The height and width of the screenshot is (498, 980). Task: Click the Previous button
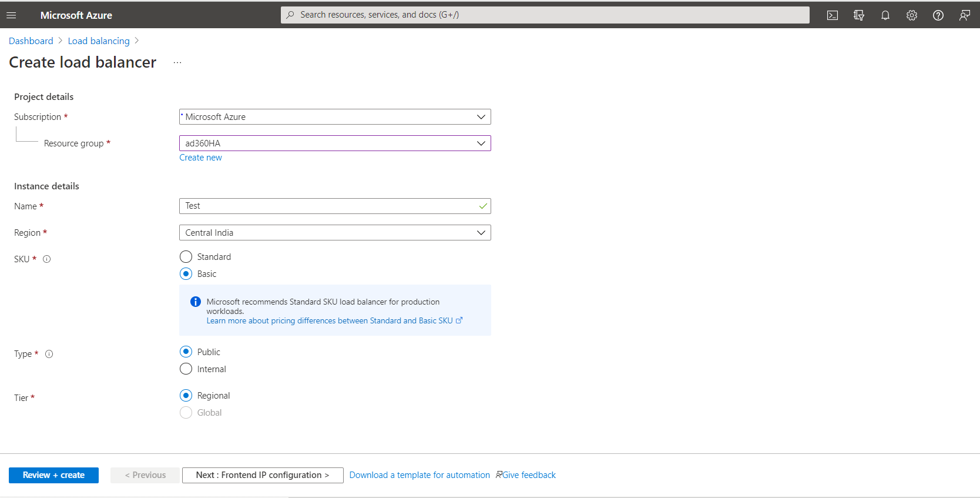tap(145, 475)
